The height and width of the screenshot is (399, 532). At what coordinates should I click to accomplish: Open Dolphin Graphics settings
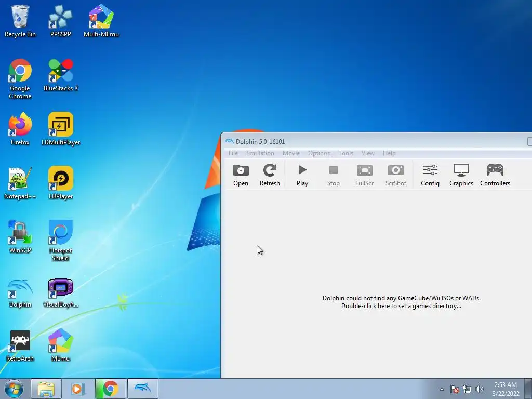pyautogui.click(x=461, y=175)
